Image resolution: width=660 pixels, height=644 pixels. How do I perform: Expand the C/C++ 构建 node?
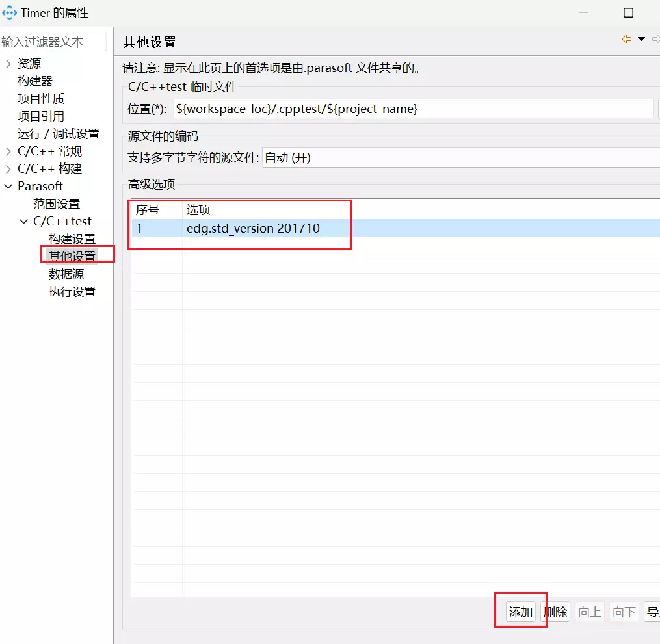8,169
